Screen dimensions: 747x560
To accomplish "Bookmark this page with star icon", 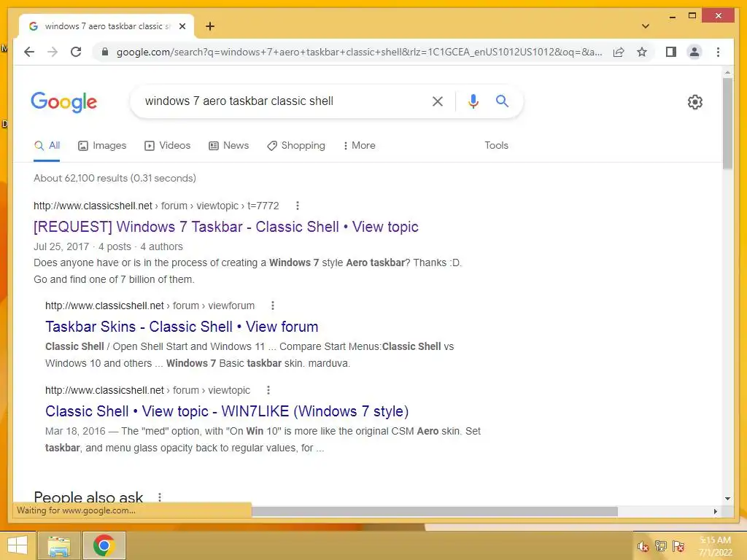I will click(x=642, y=52).
